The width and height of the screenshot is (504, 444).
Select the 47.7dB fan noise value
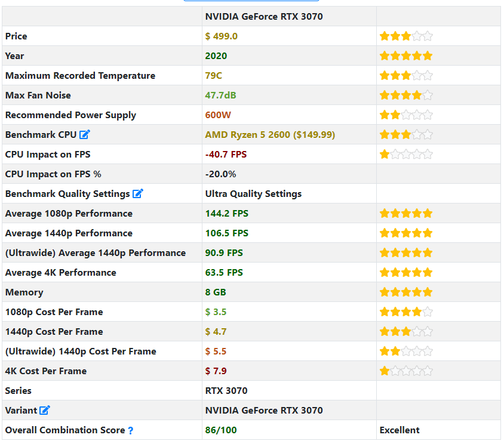point(220,95)
